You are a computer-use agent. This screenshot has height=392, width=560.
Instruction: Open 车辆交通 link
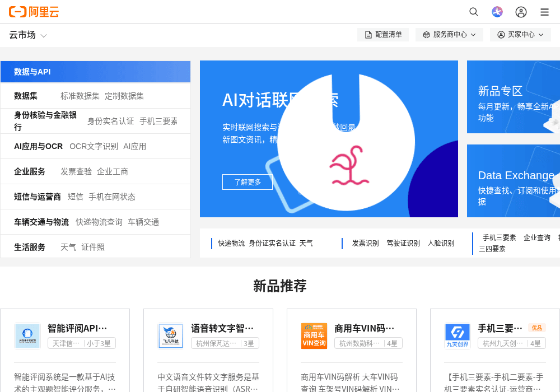[x=143, y=222]
